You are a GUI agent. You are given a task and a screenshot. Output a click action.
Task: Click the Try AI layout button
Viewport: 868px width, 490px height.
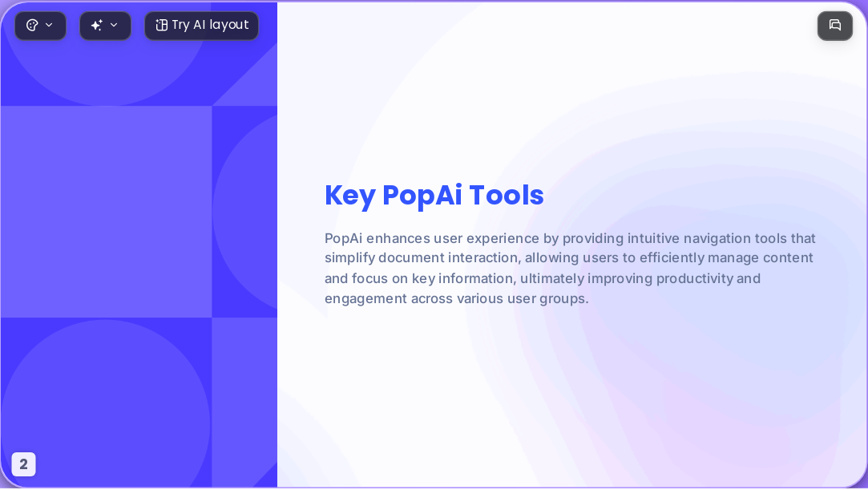click(x=201, y=26)
